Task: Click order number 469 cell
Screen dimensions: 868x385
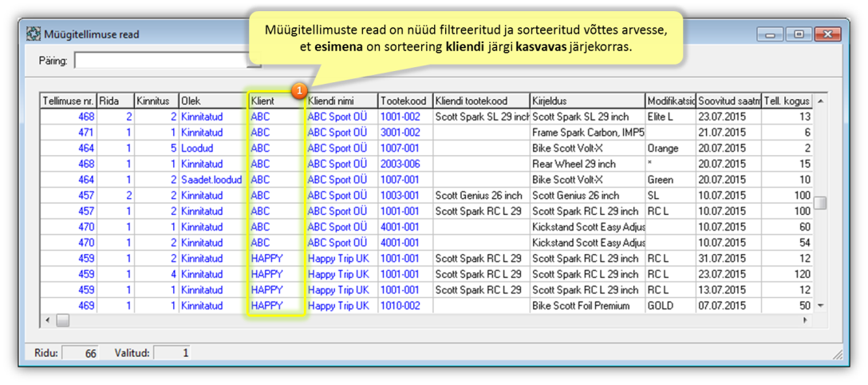Action: tap(69, 305)
